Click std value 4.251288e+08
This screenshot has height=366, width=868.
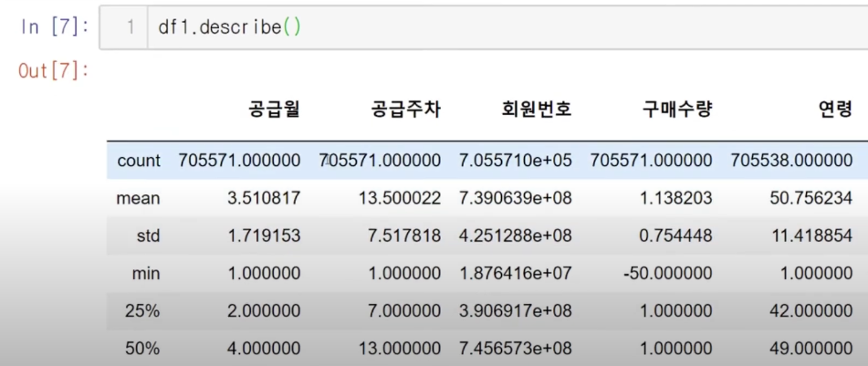coord(516,236)
